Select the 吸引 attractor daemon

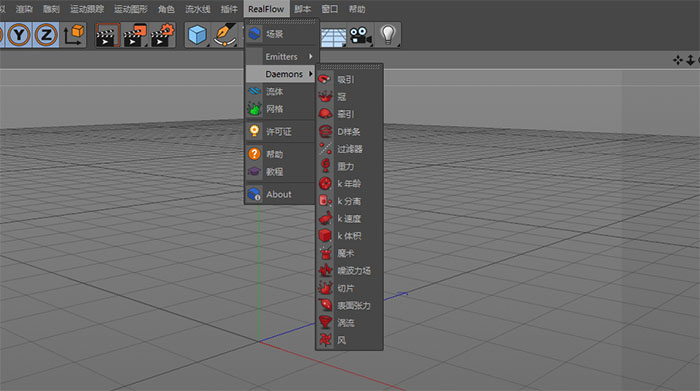tap(349, 79)
